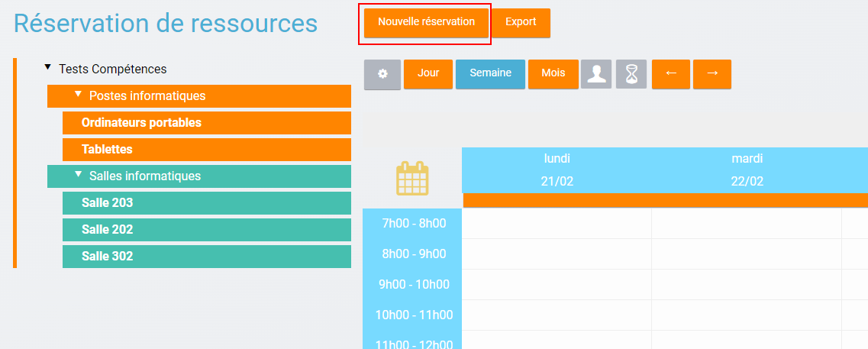This screenshot has height=349, width=868.
Task: Switch to Jour view
Action: (x=428, y=74)
